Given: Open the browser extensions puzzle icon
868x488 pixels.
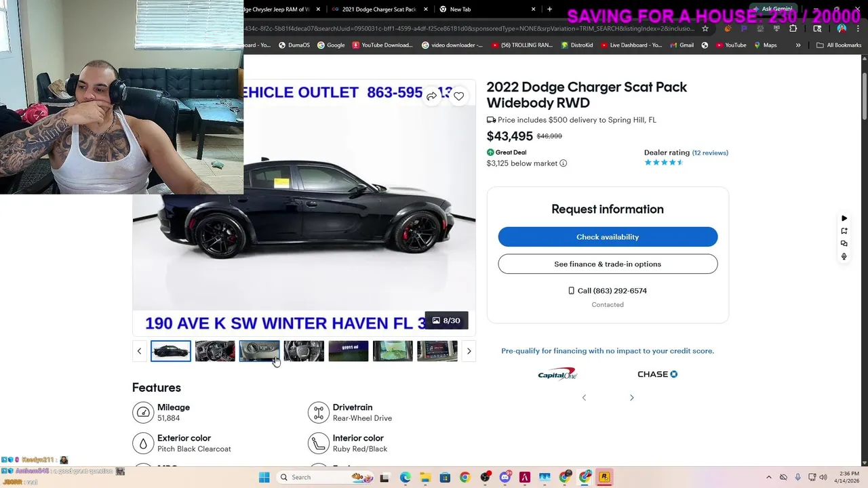Looking at the screenshot, I should pyautogui.click(x=793, y=28).
